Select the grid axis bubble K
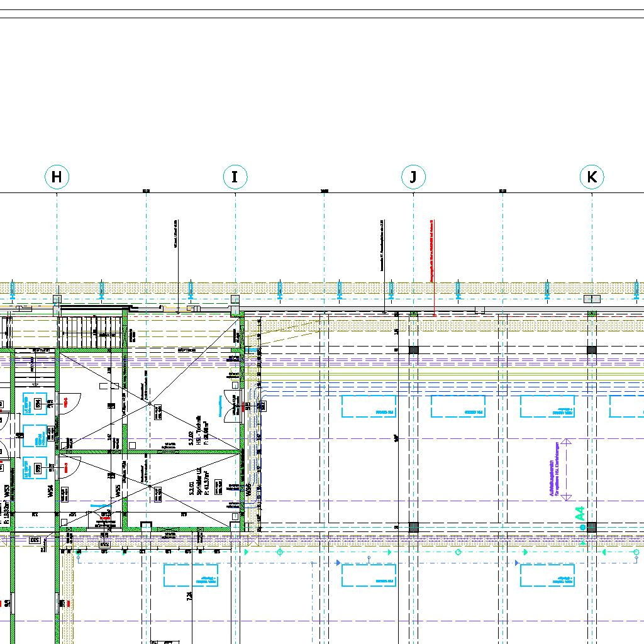This screenshot has width=644, height=644. 592,177
